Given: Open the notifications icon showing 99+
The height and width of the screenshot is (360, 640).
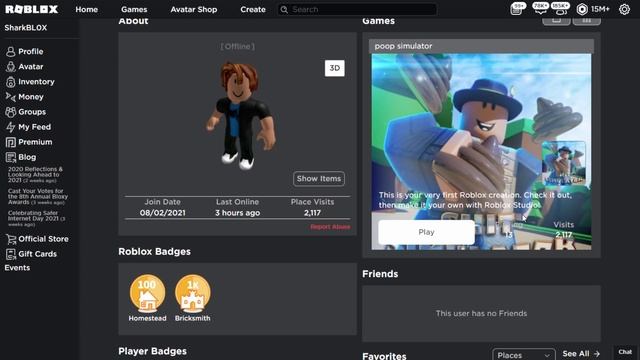Looking at the screenshot, I should [x=517, y=9].
